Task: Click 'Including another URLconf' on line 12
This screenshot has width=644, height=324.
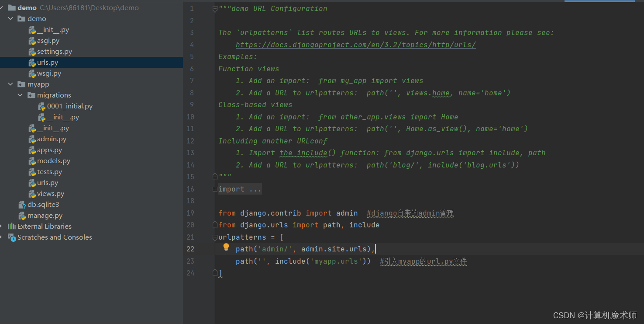Action: click(x=273, y=141)
